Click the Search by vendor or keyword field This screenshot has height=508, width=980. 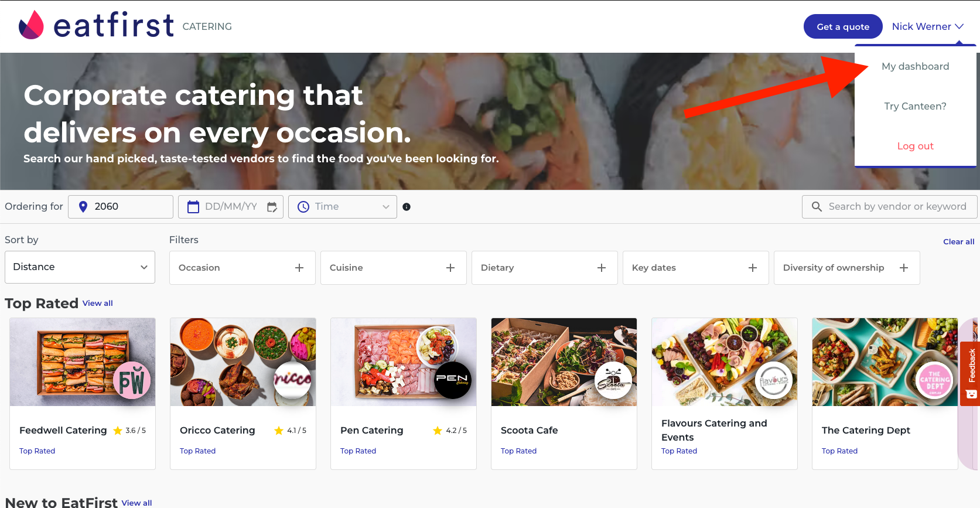pos(889,206)
